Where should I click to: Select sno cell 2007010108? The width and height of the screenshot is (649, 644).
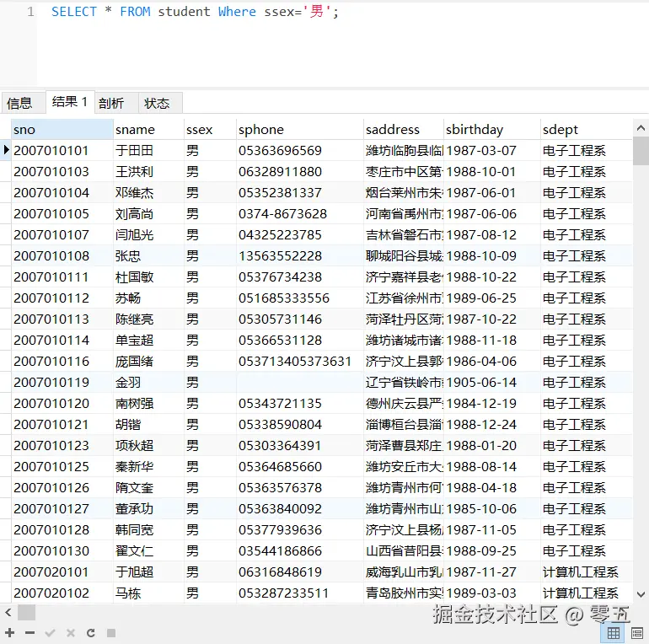62,255
